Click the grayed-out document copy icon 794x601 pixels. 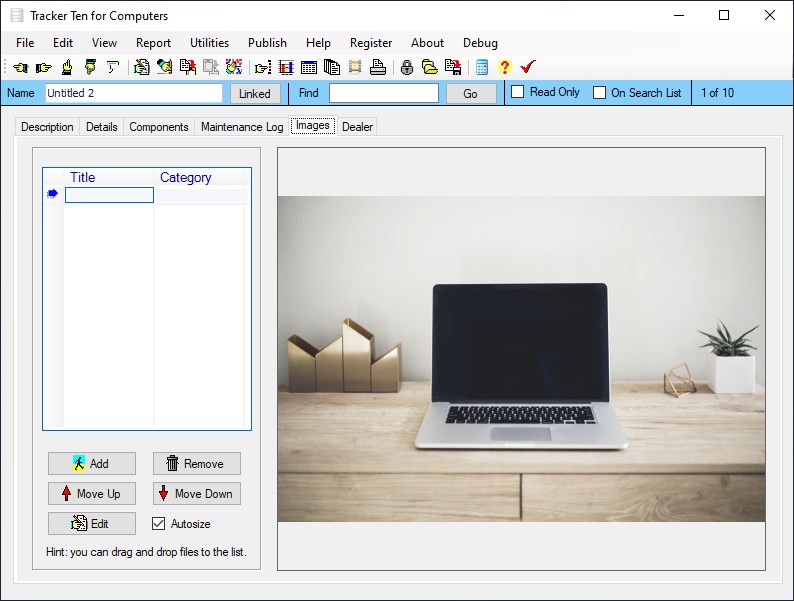pyautogui.click(x=211, y=67)
